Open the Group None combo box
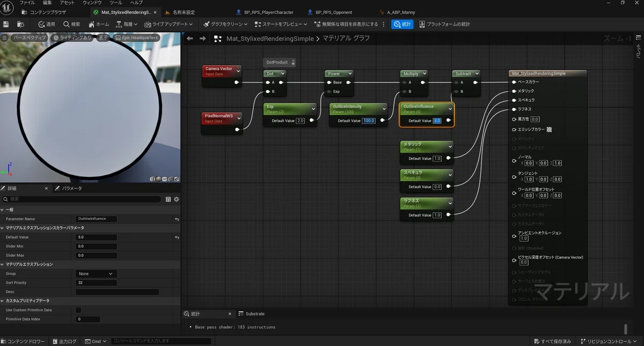This screenshot has width=644, height=346. [96, 273]
